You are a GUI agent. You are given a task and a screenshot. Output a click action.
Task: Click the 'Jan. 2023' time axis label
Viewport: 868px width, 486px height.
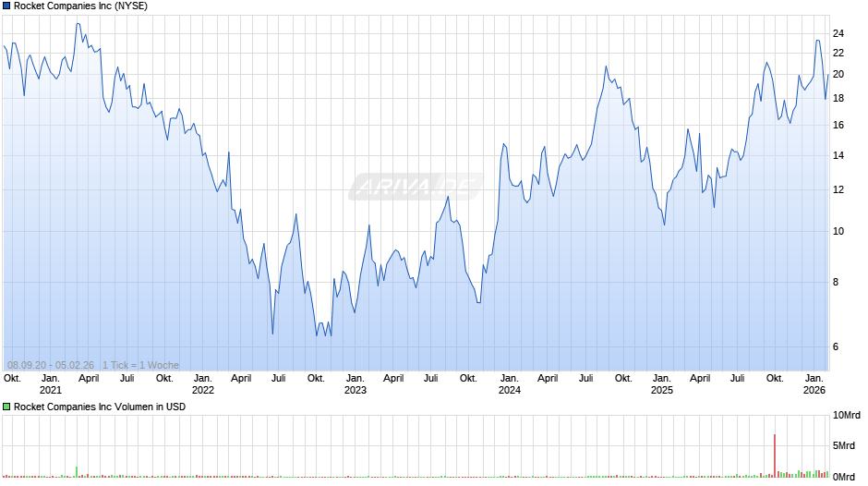(x=355, y=384)
